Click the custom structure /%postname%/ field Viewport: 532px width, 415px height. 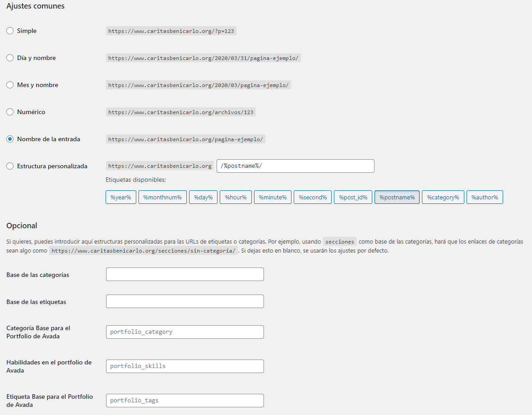[x=295, y=166]
